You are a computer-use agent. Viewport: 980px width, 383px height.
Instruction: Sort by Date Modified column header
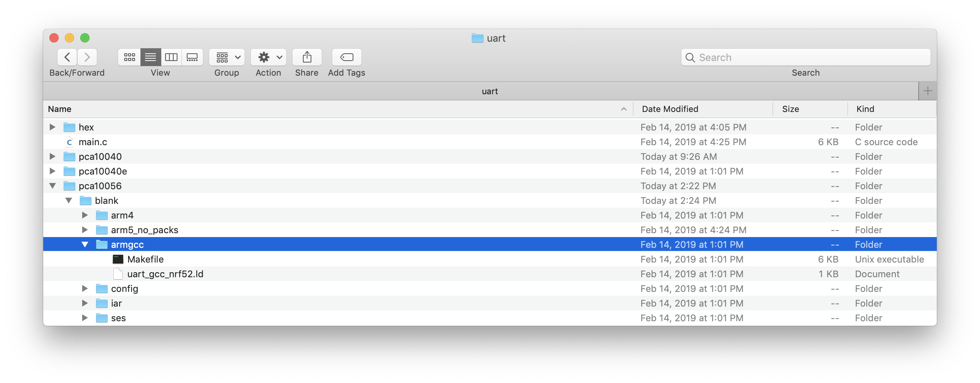click(670, 109)
